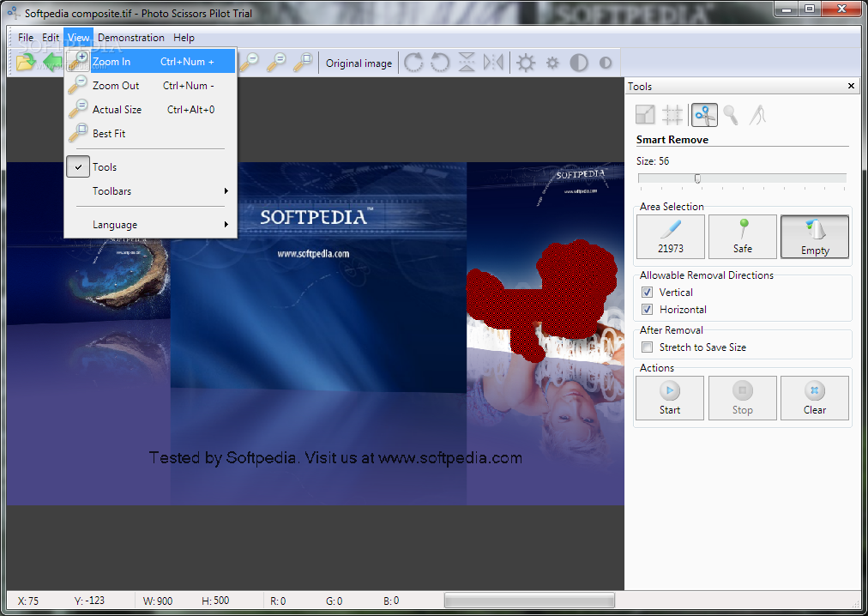Choose the Safe pin selection button
The width and height of the screenshot is (868, 616).
742,237
